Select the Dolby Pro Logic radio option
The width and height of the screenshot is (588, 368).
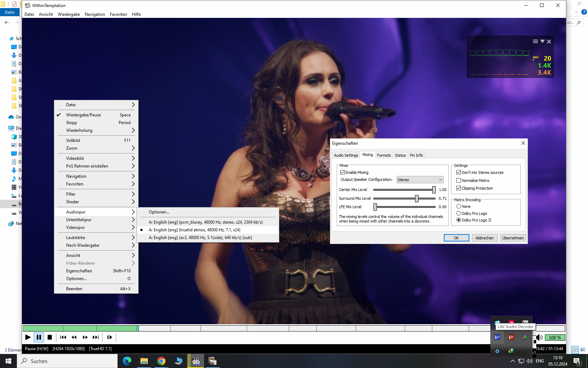[x=458, y=213]
